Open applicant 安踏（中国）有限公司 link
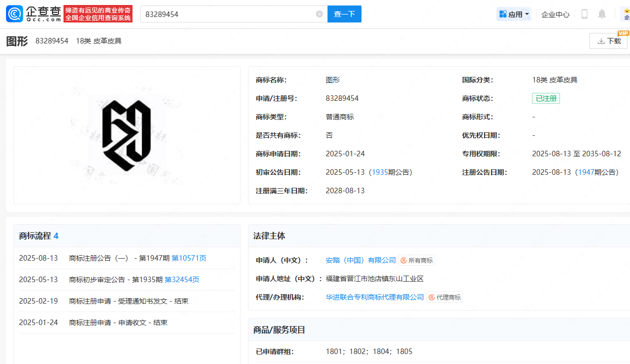Image resolution: width=630 pixels, height=364 pixels. 360,260
